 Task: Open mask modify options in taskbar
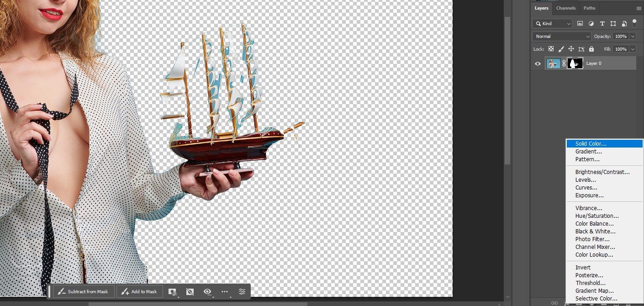pyautogui.click(x=173, y=291)
